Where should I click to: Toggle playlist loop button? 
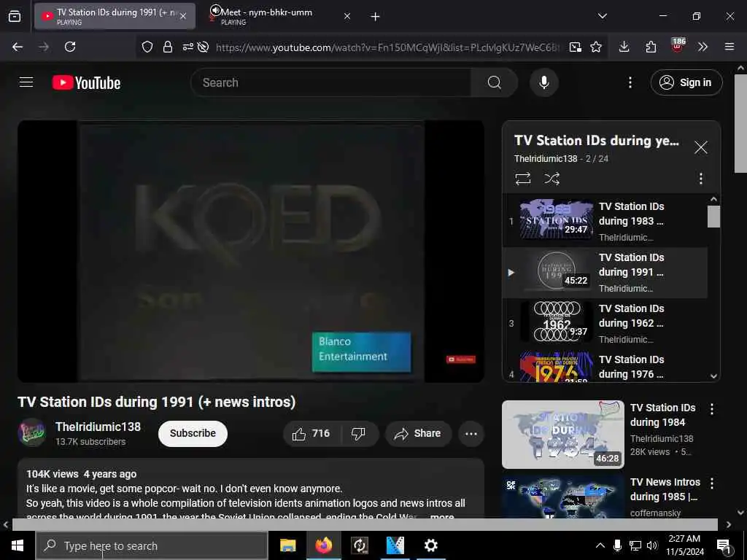tap(522, 179)
